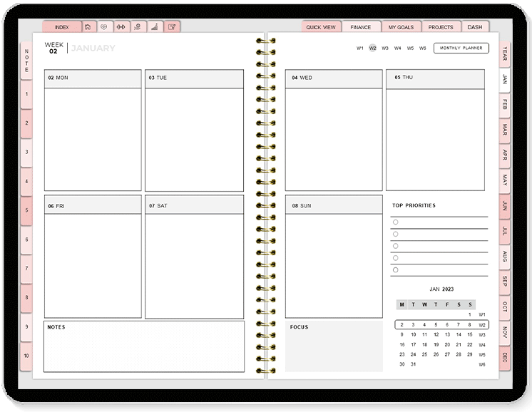Image resolution: width=532 pixels, height=412 pixels.
Task: Check the third Top Priorities circle
Action: 396,246
